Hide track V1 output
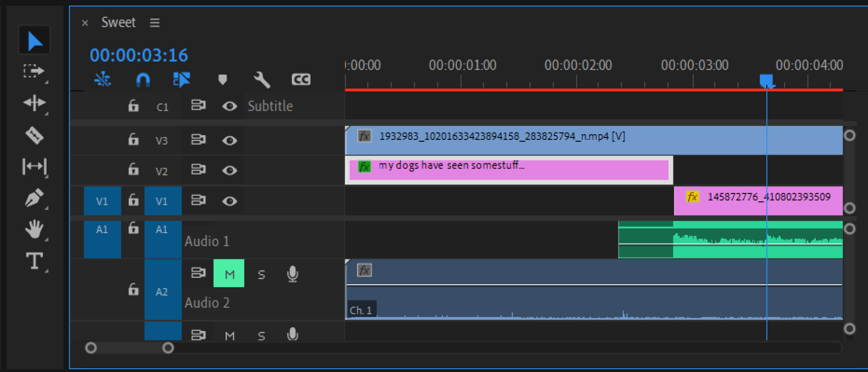 point(229,201)
